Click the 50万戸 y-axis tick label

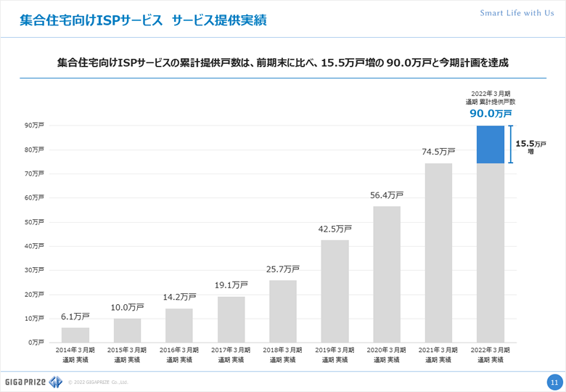(x=34, y=222)
